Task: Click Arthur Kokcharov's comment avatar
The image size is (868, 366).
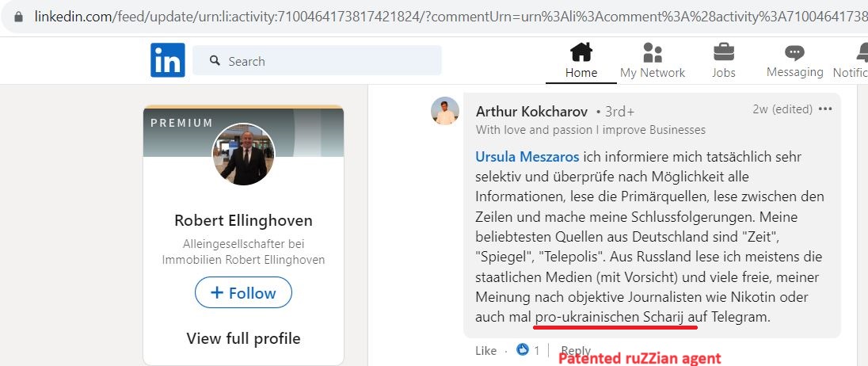Action: click(445, 111)
